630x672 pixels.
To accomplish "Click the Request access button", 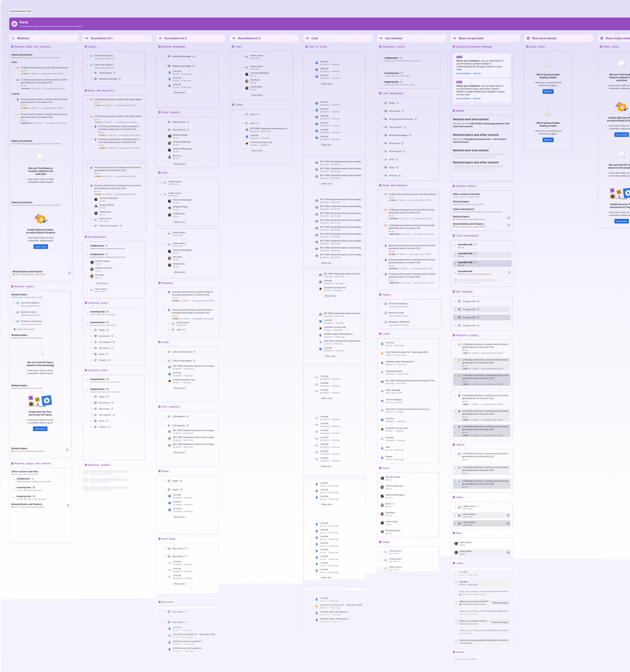I will (500, 602).
